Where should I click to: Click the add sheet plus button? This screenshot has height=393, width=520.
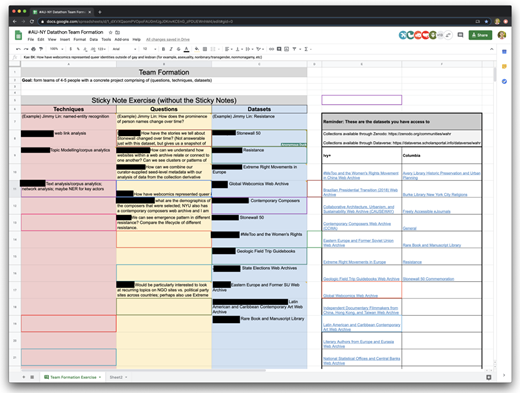[x=24, y=377]
